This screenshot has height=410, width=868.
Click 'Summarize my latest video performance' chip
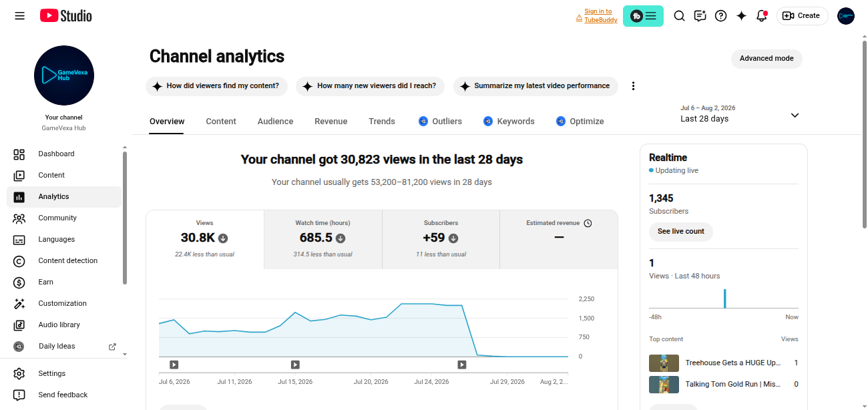tap(535, 86)
